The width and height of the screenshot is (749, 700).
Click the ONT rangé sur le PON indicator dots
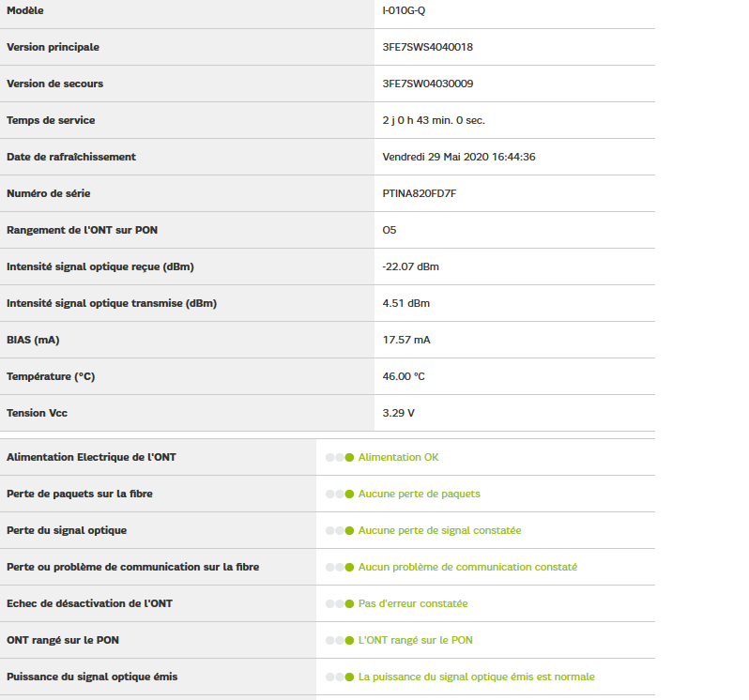pyautogui.click(x=340, y=640)
